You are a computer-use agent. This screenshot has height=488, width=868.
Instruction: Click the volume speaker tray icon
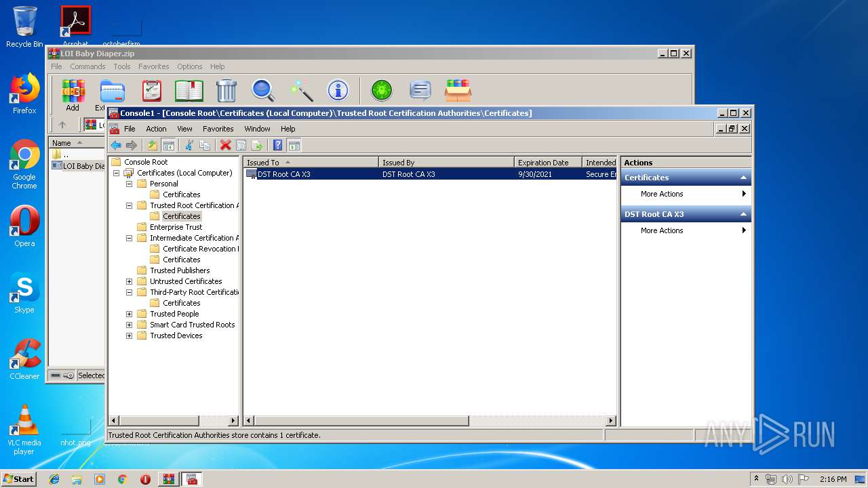pos(787,479)
